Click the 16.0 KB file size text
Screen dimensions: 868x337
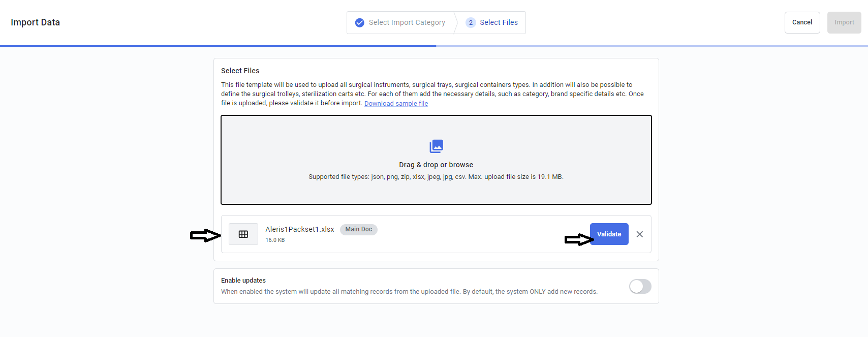pos(275,240)
